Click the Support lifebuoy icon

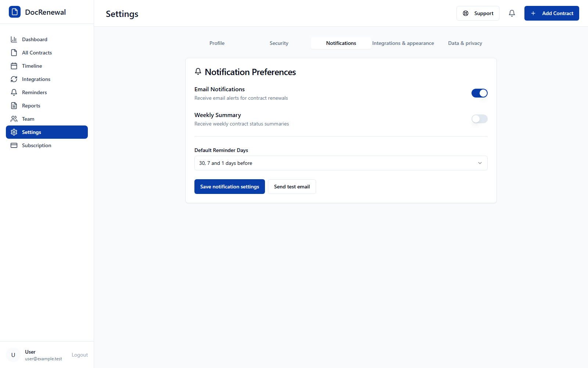point(466,13)
